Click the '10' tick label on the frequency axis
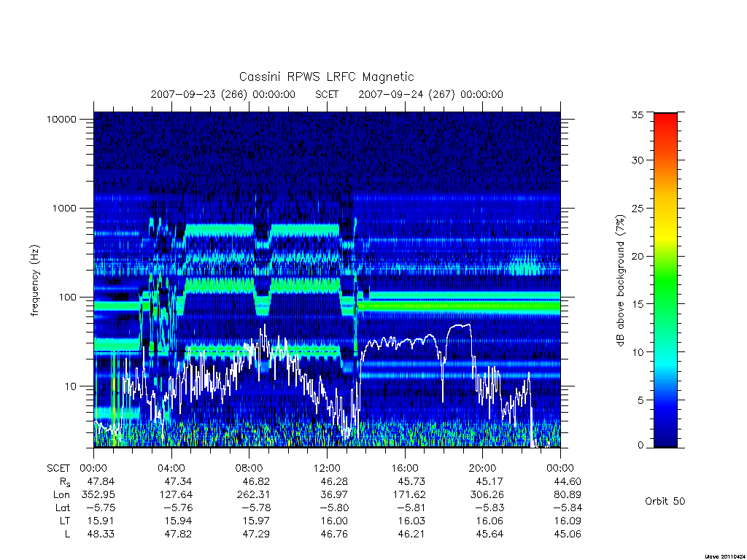Screen dimensions: 747x560 point(71,386)
